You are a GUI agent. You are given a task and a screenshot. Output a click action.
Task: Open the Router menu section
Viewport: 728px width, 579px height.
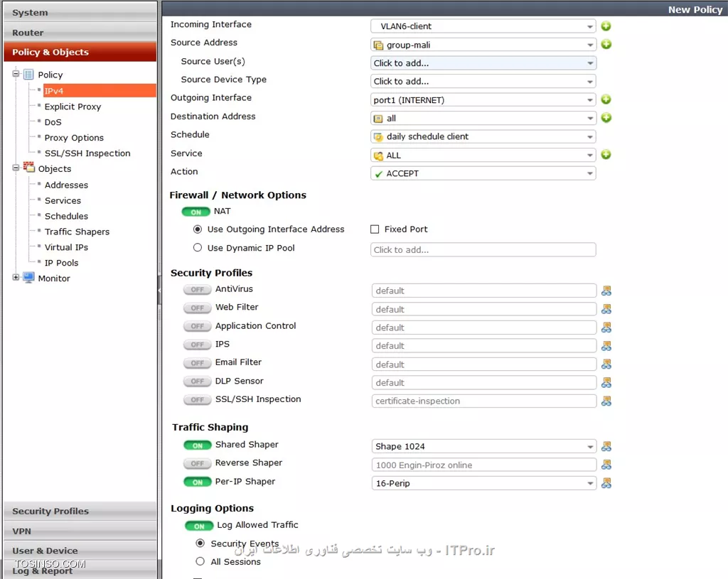(x=80, y=33)
